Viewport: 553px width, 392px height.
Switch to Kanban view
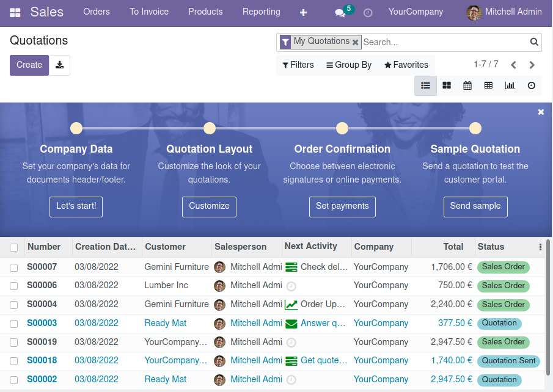[x=447, y=85]
